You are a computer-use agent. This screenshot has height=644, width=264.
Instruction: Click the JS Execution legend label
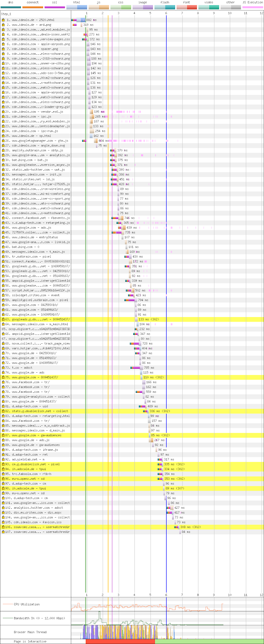(x=253, y=2)
